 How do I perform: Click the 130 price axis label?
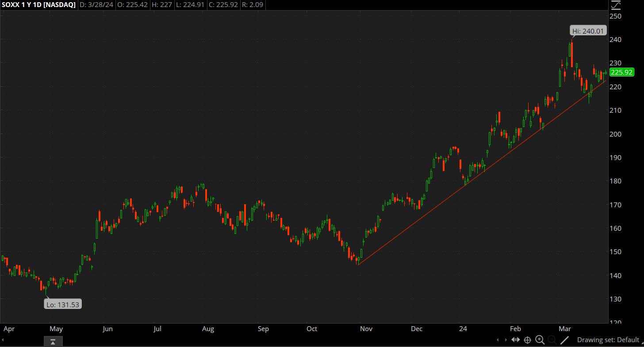click(616, 299)
